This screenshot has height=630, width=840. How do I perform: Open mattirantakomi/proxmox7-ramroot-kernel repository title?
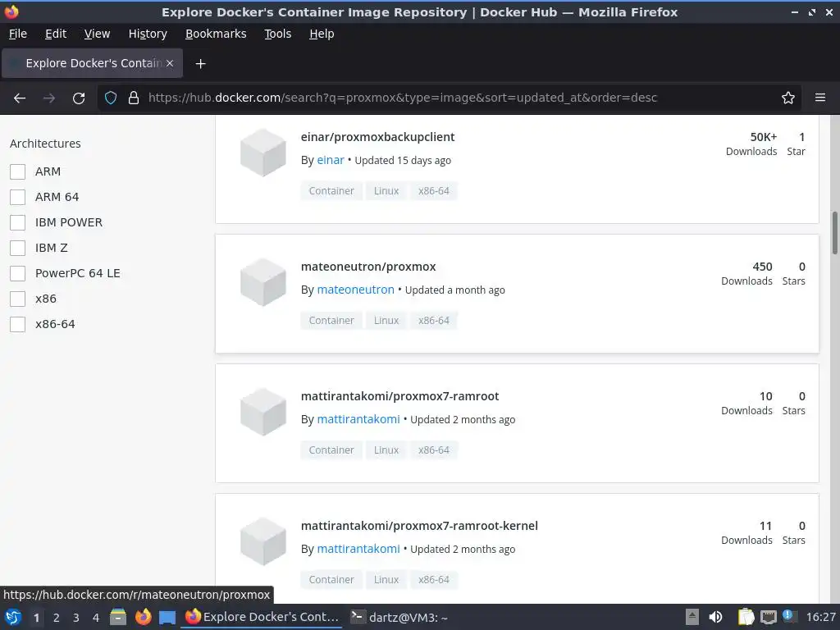(419, 526)
